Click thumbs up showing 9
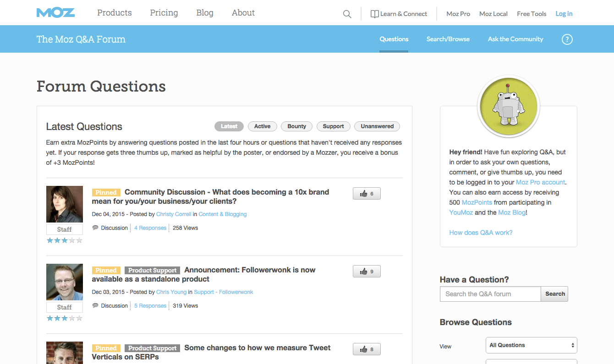614x364 pixels. pos(367,272)
